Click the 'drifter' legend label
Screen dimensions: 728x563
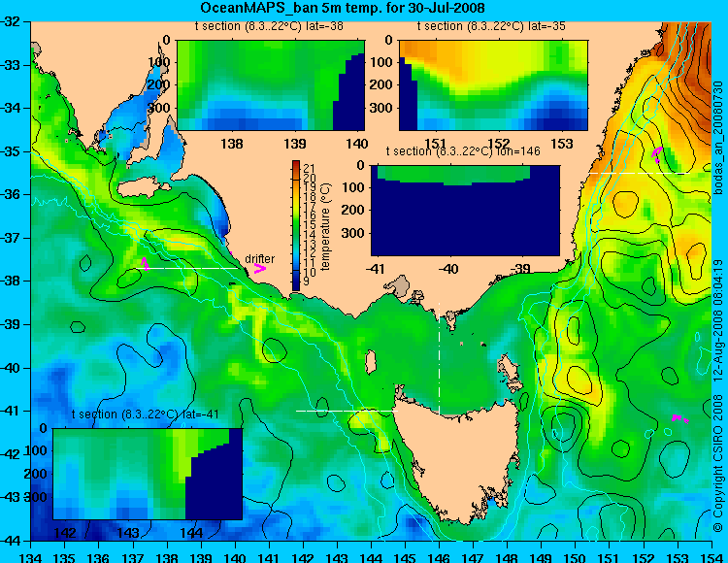pyautogui.click(x=259, y=258)
